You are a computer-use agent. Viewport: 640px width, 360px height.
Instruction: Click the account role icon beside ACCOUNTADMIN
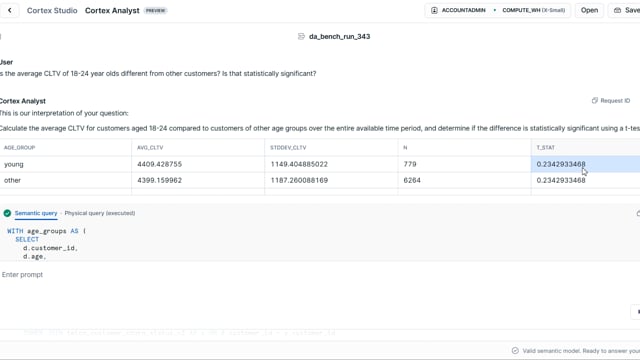(x=434, y=10)
